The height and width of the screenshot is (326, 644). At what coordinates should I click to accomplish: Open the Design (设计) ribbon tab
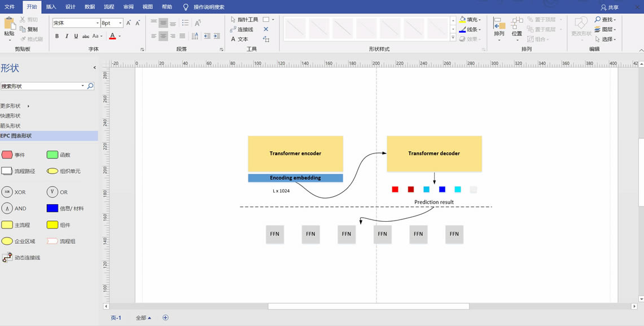(70, 7)
